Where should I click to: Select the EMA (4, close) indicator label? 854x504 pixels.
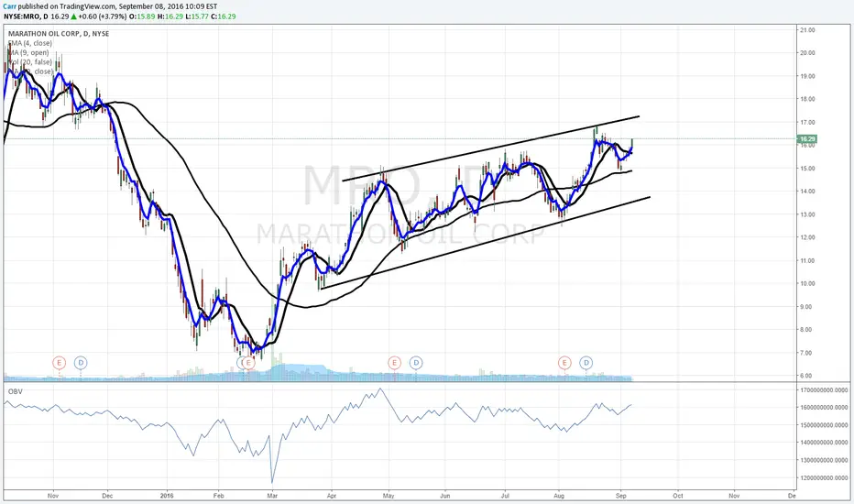pos(30,43)
